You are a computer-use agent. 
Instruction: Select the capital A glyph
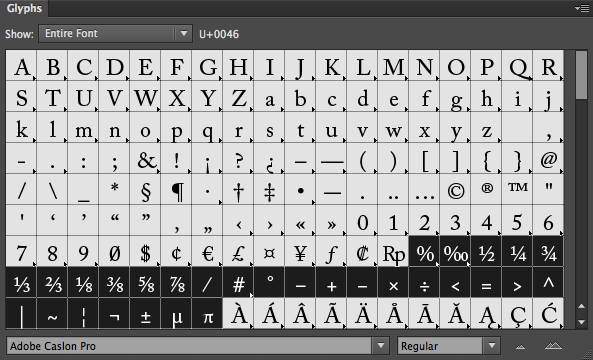22,65
